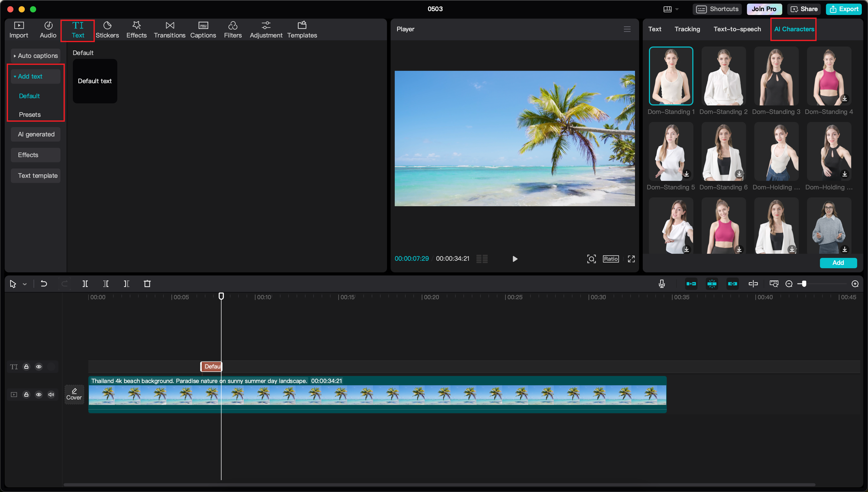Open the Transitions panel icon
The height and width of the screenshot is (492, 868).
point(169,26)
